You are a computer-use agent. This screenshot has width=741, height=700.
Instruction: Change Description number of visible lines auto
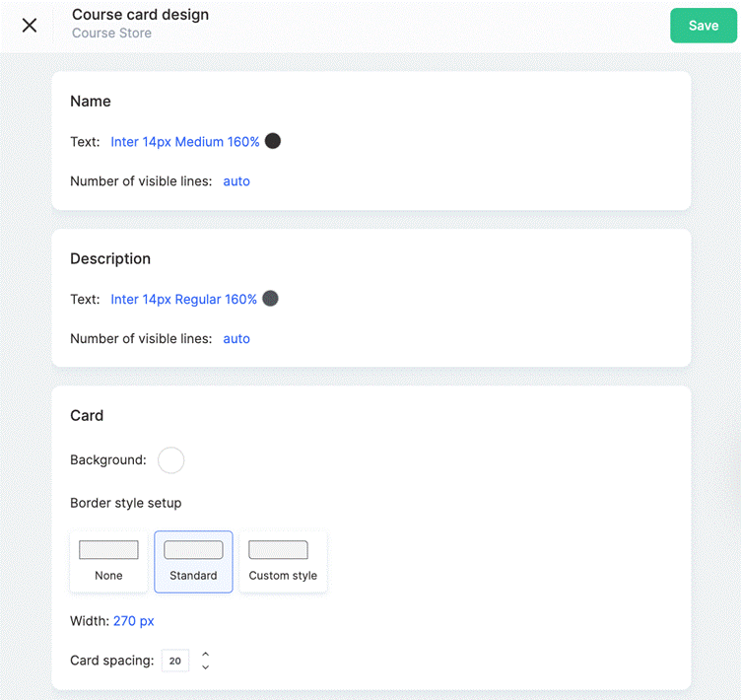236,338
